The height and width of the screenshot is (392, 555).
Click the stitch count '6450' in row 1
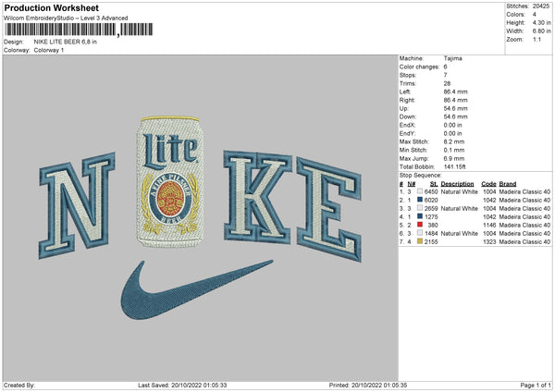pos(431,191)
